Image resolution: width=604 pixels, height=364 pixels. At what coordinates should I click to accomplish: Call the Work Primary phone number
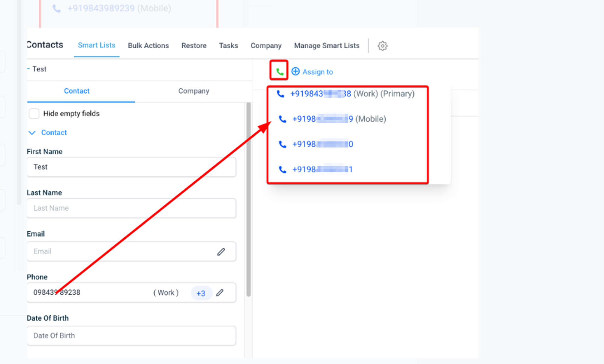point(352,94)
